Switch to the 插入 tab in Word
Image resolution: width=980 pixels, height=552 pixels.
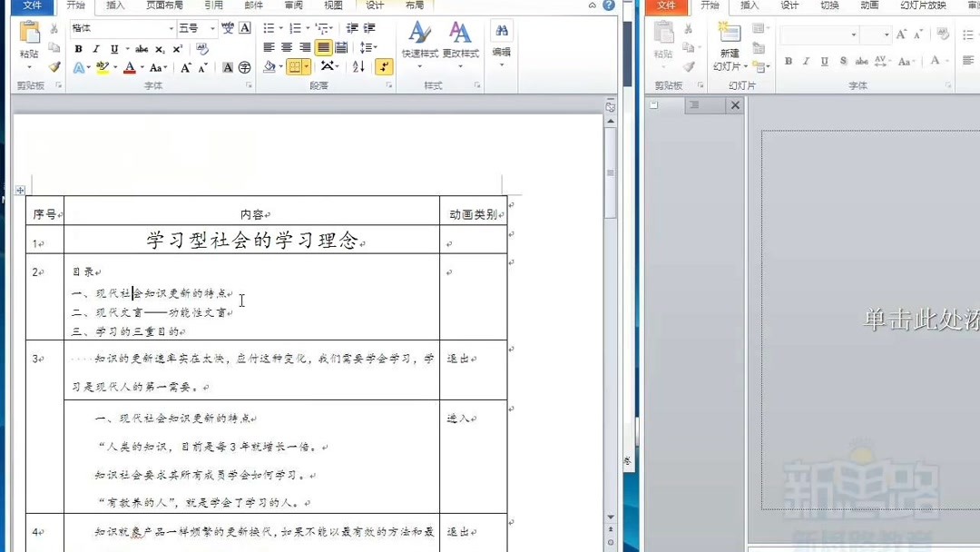click(x=114, y=5)
